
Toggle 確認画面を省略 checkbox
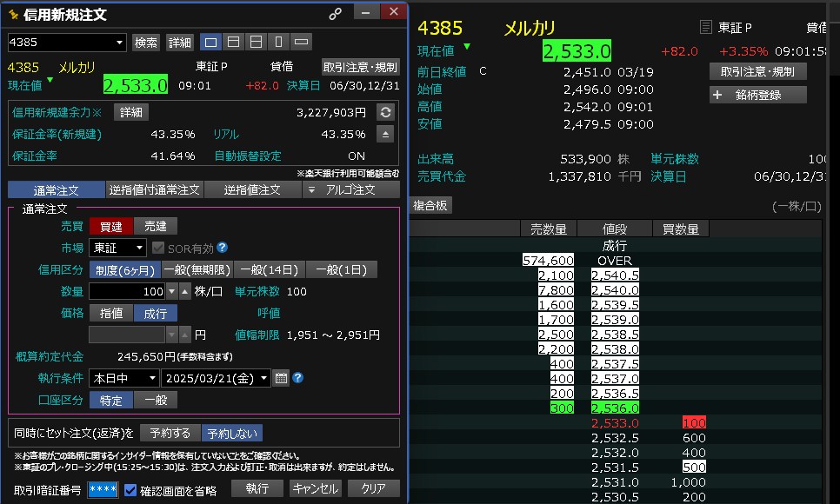tap(130, 490)
